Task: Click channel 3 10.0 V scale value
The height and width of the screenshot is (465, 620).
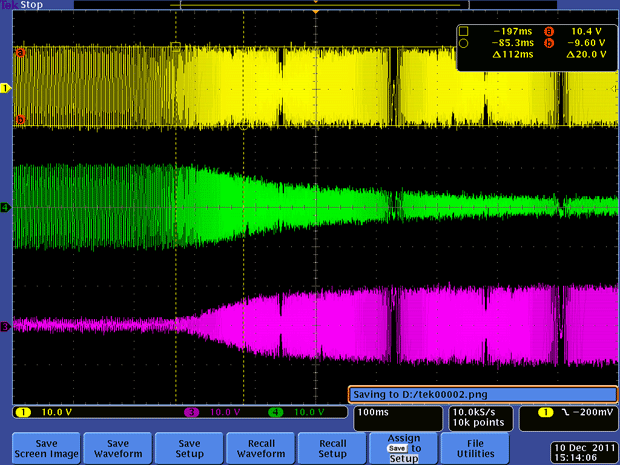Action: pyautogui.click(x=225, y=412)
